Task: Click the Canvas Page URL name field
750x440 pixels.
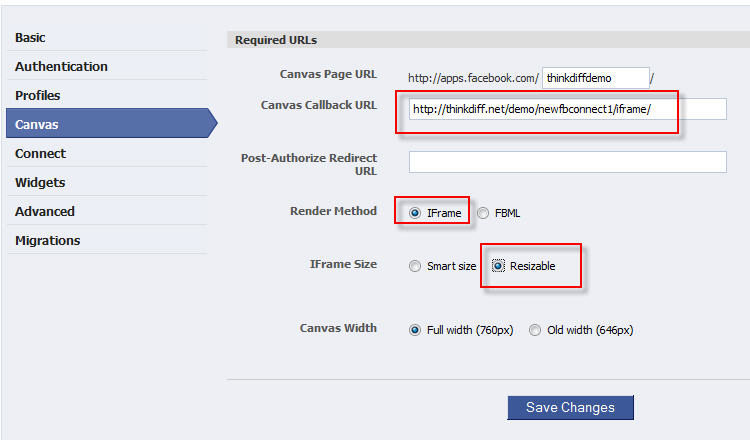Action: (x=596, y=78)
